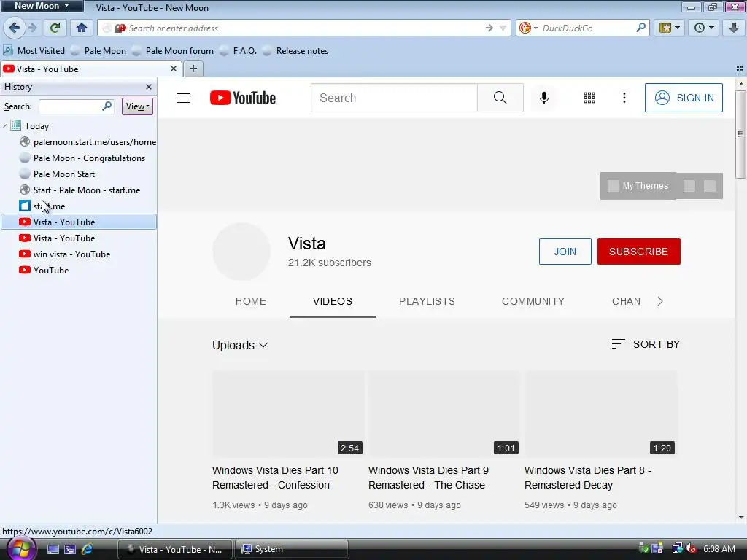Close the History sidebar
Viewport: 747px width, 560px height.
(x=149, y=87)
